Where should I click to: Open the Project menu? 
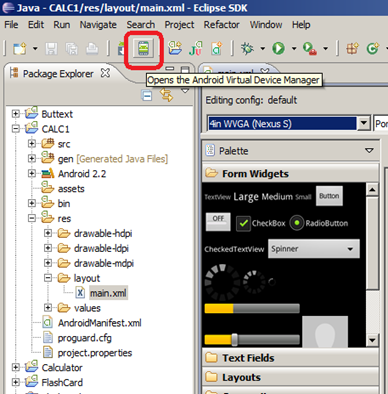179,25
